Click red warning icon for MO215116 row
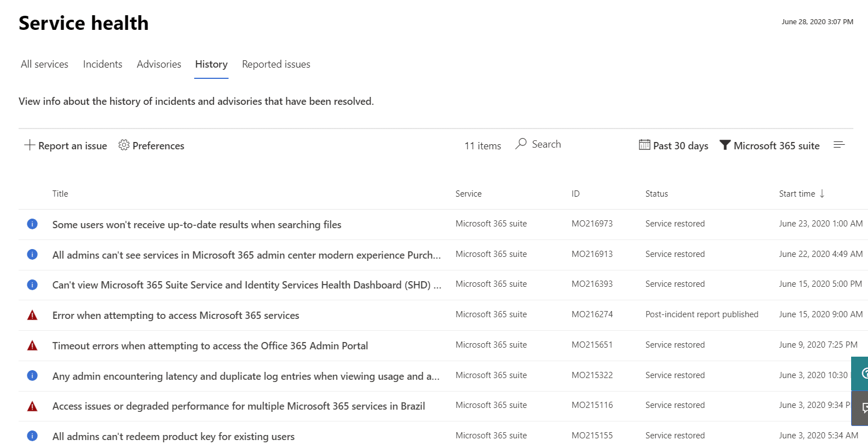868x444 pixels. pos(32,406)
